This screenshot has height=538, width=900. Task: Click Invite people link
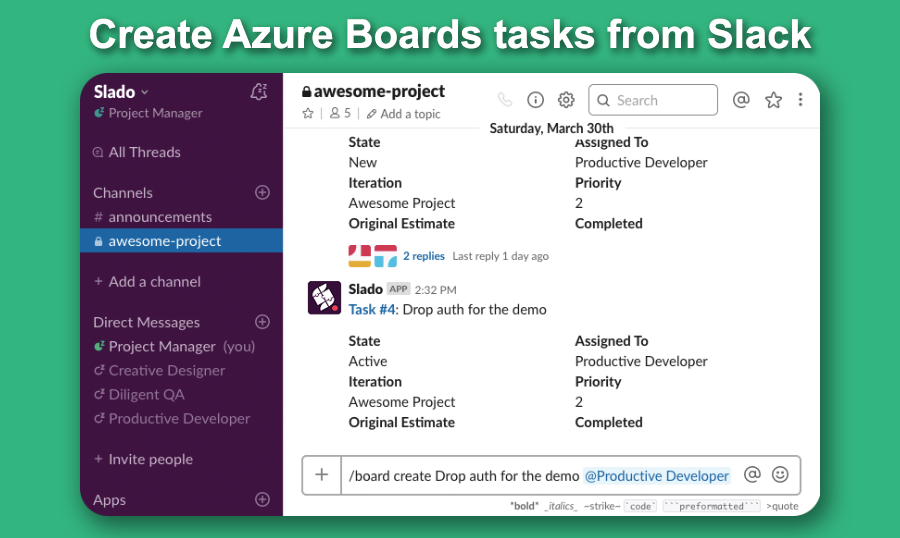click(x=143, y=459)
